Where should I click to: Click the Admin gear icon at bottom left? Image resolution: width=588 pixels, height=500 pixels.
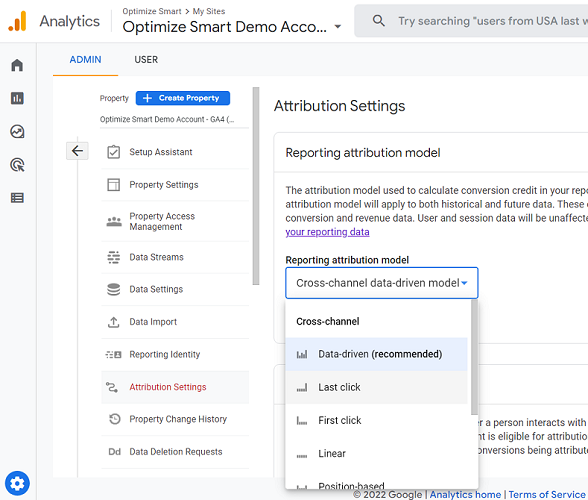tap(17, 483)
